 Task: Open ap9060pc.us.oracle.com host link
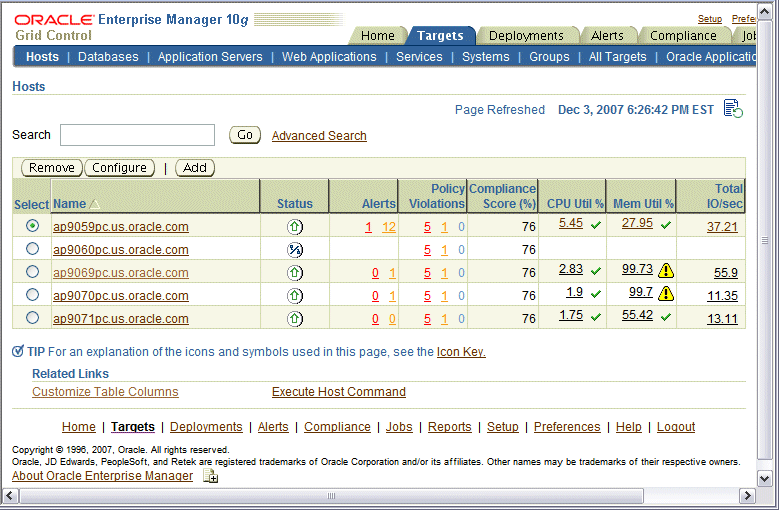pyautogui.click(x=121, y=250)
